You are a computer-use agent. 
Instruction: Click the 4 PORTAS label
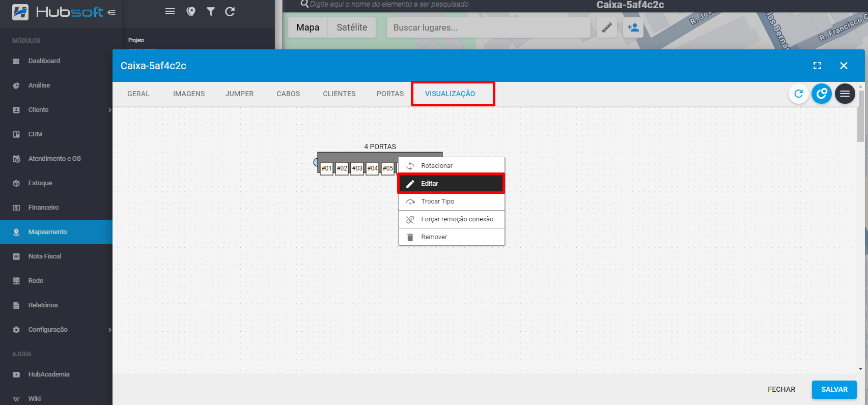click(x=380, y=147)
